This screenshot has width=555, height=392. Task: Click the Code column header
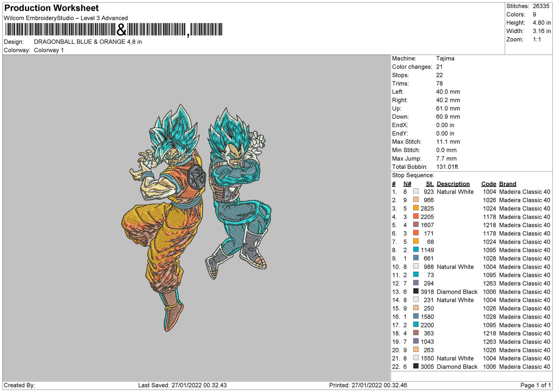pos(489,184)
